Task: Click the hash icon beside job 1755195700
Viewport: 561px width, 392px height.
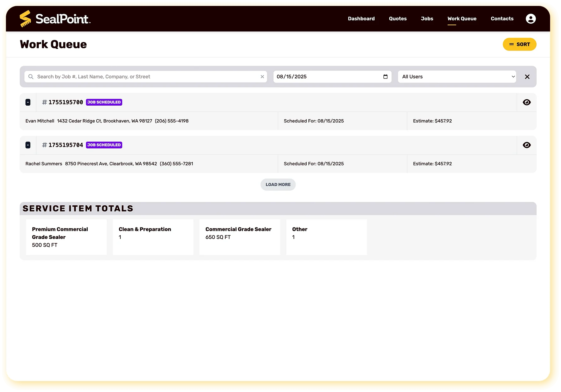Action: pyautogui.click(x=44, y=102)
